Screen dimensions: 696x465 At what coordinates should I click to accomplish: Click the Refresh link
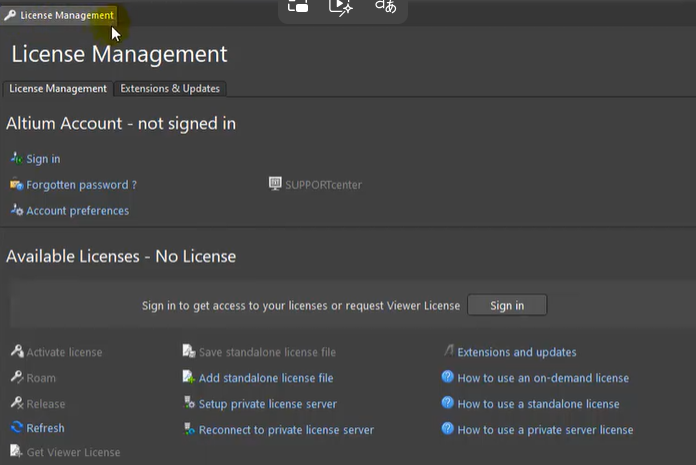(x=45, y=428)
